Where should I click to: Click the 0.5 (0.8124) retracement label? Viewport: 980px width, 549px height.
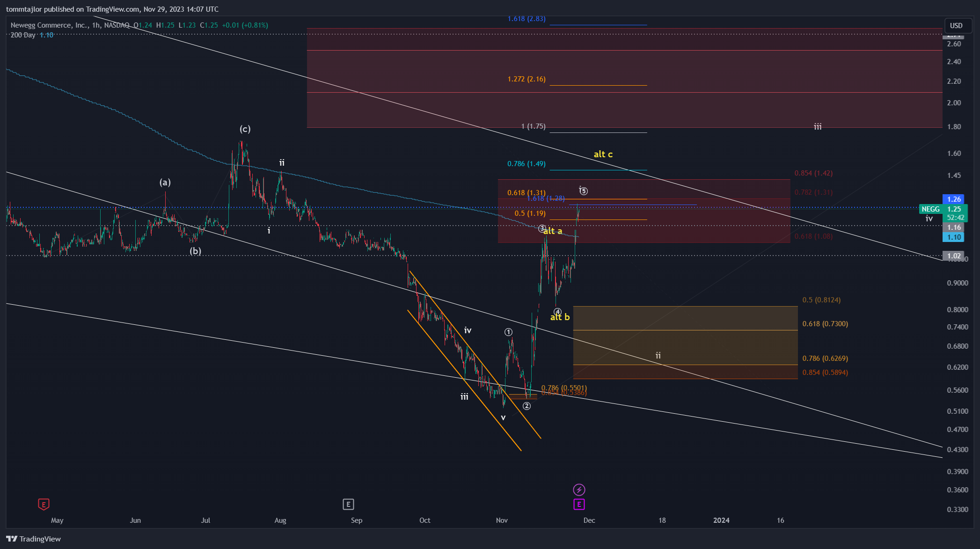(821, 300)
